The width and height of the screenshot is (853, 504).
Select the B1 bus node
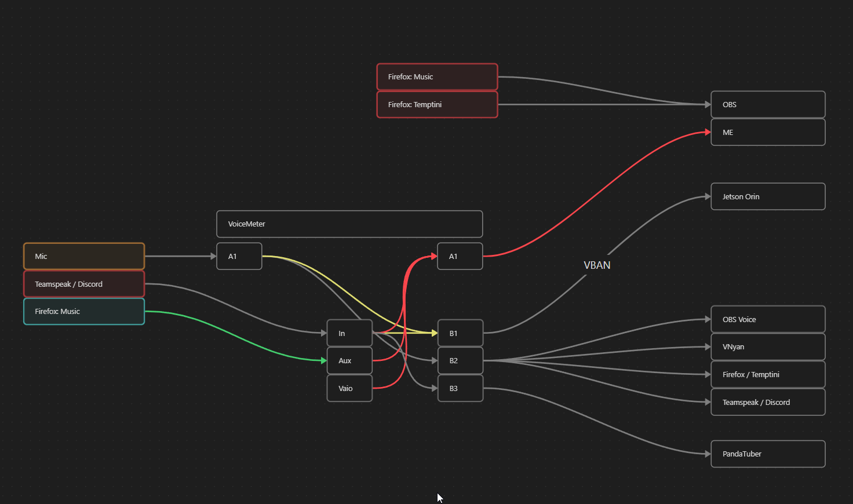point(460,333)
